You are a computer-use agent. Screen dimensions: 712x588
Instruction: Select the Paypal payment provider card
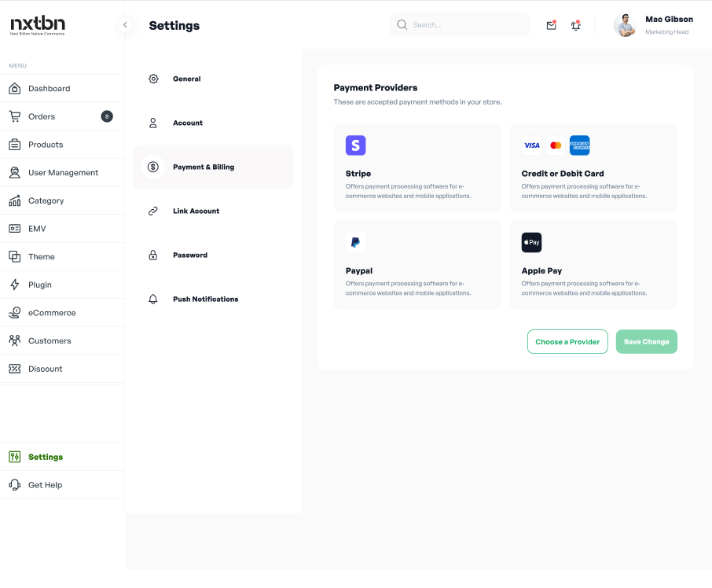pyautogui.click(x=417, y=264)
